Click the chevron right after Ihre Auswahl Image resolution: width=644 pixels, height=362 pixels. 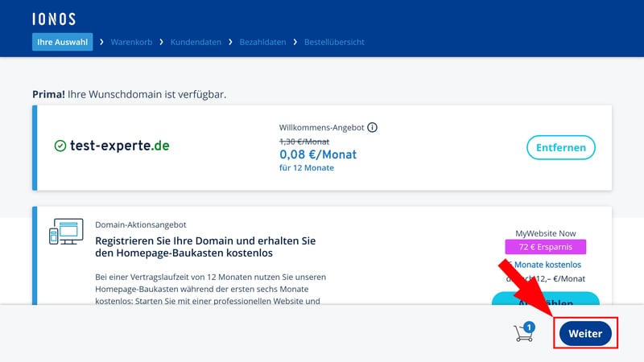[102, 42]
